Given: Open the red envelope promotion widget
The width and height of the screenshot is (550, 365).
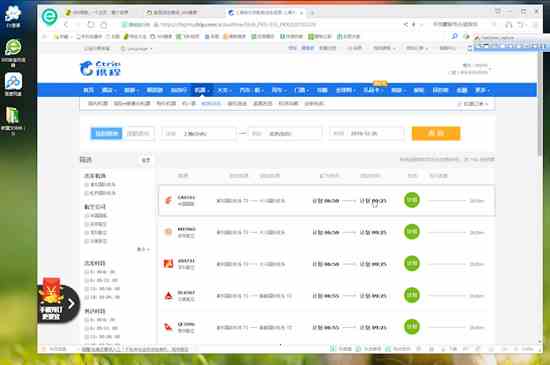Looking at the screenshot, I should pyautogui.click(x=58, y=301).
